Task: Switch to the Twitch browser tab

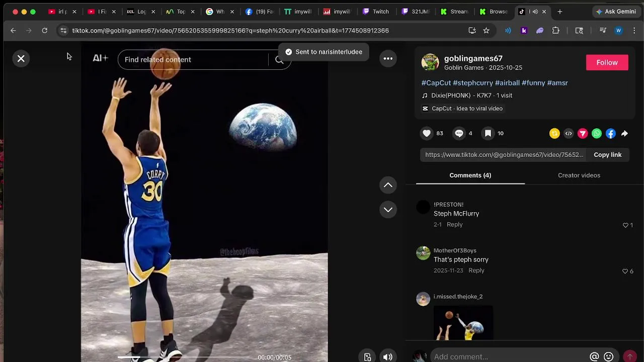Action: point(376,12)
